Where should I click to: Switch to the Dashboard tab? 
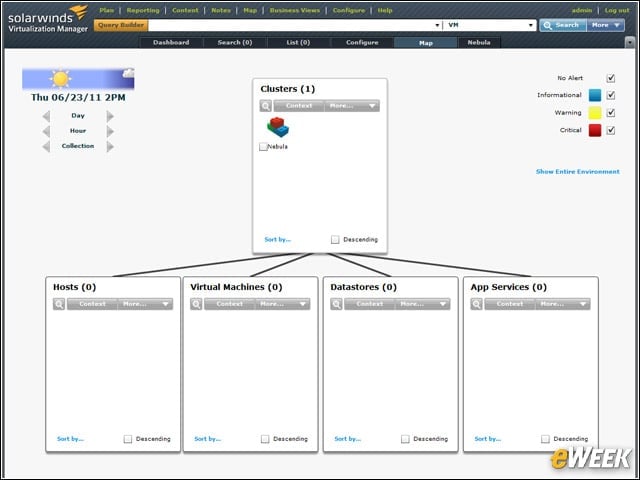(171, 42)
